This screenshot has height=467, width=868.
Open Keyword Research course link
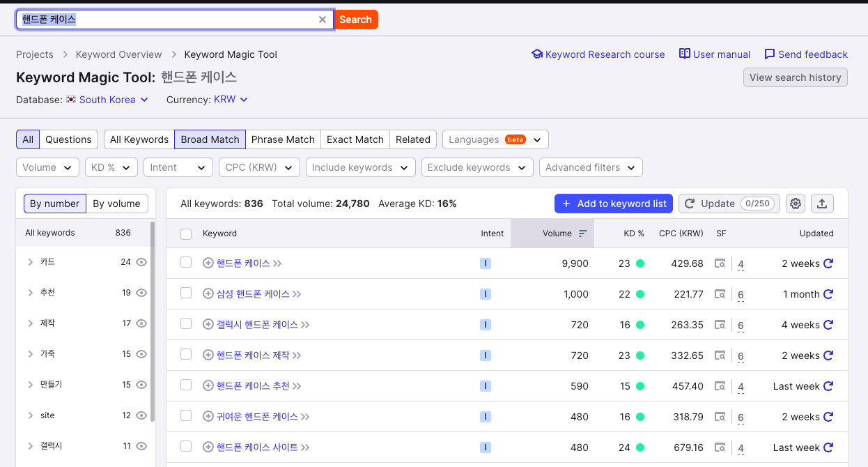(x=598, y=54)
